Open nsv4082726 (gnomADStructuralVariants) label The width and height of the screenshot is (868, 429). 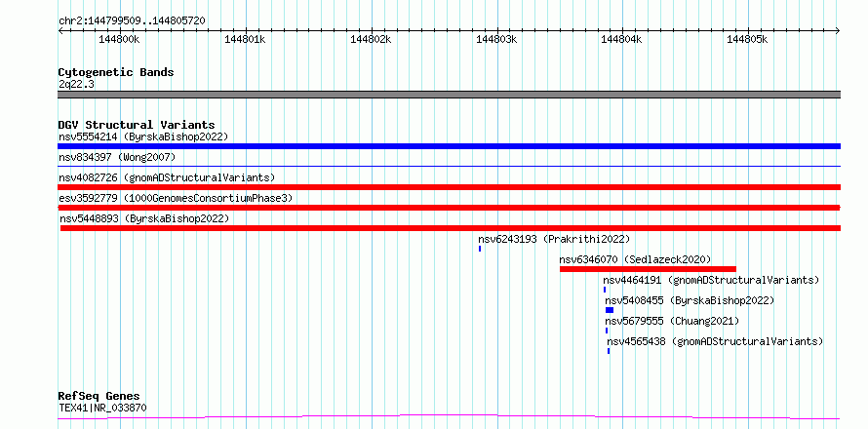pos(167,177)
